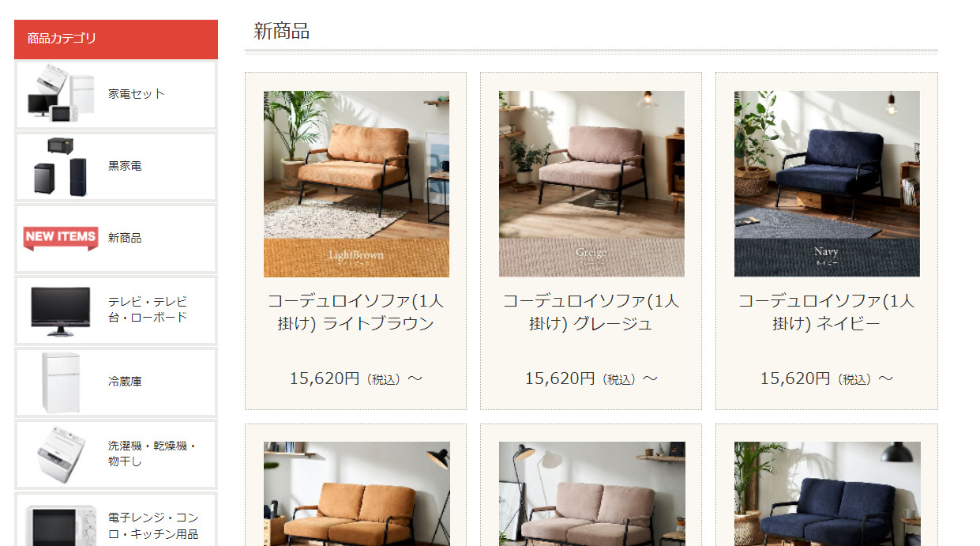View the navy two-seater sofa image

tap(827, 494)
